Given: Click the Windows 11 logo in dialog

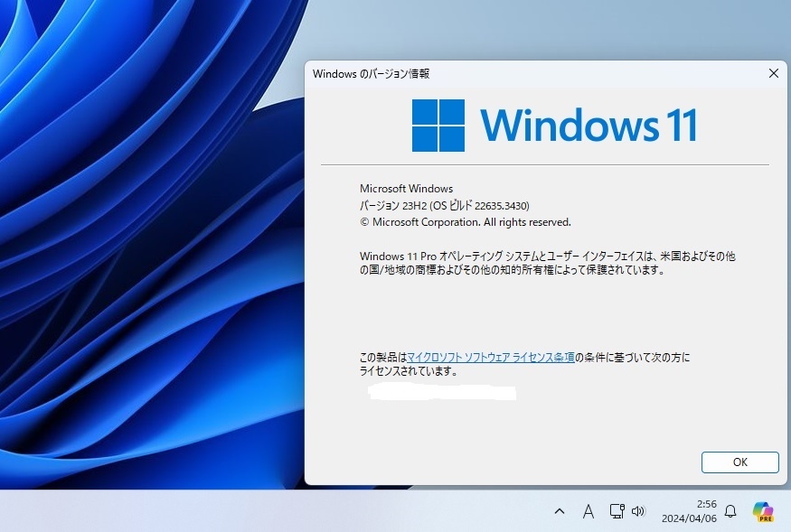Looking at the screenshot, I should 555,125.
